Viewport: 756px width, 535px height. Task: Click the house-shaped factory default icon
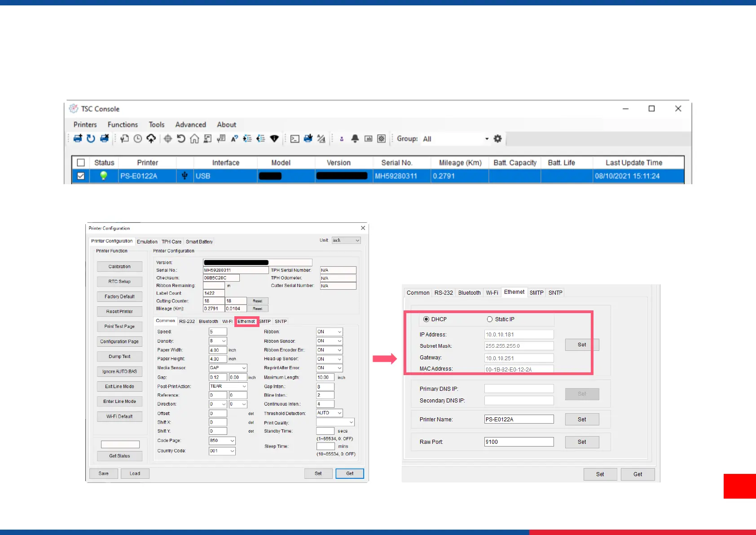coord(194,139)
